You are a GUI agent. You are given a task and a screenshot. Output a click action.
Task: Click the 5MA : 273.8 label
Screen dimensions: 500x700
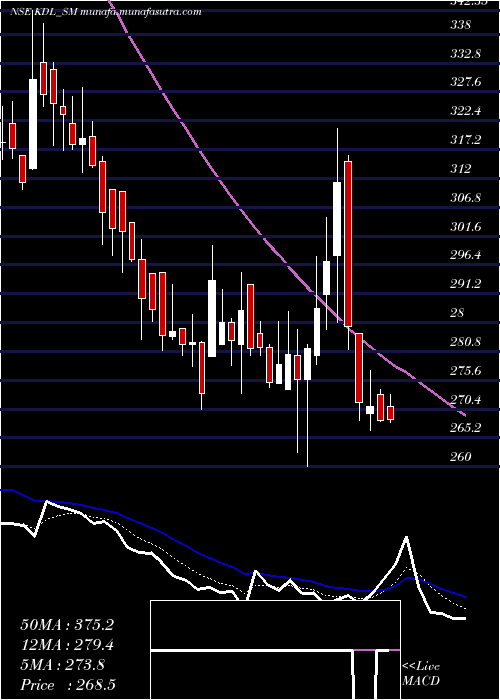click(62, 665)
